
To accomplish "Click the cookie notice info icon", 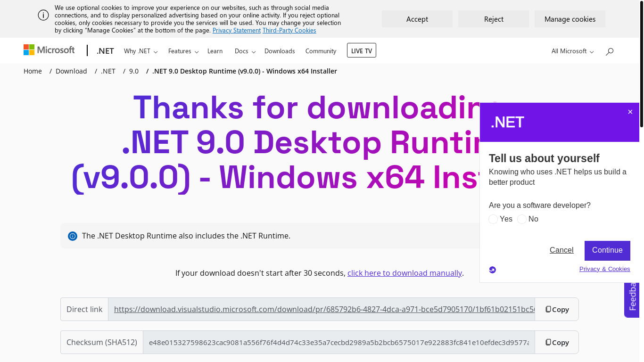I will tap(43, 15).
